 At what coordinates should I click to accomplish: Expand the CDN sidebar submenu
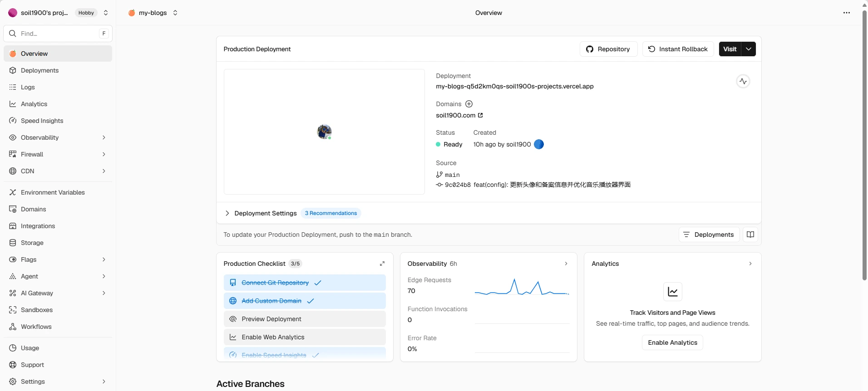coord(104,171)
